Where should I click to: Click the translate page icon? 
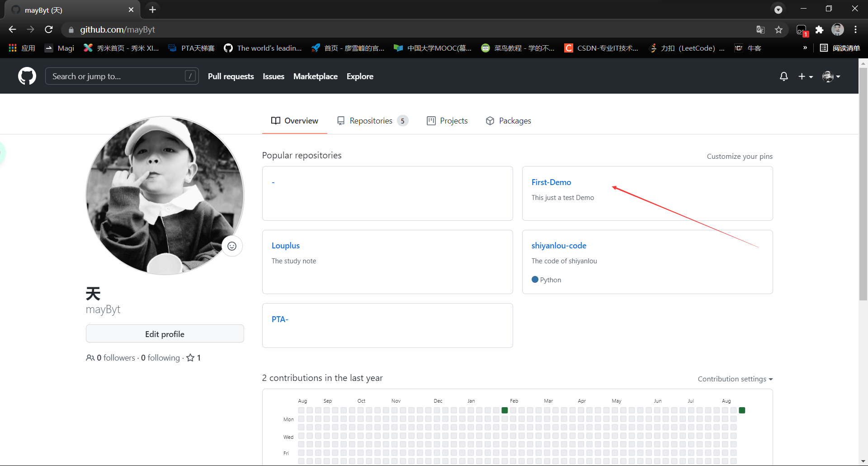coord(760,29)
